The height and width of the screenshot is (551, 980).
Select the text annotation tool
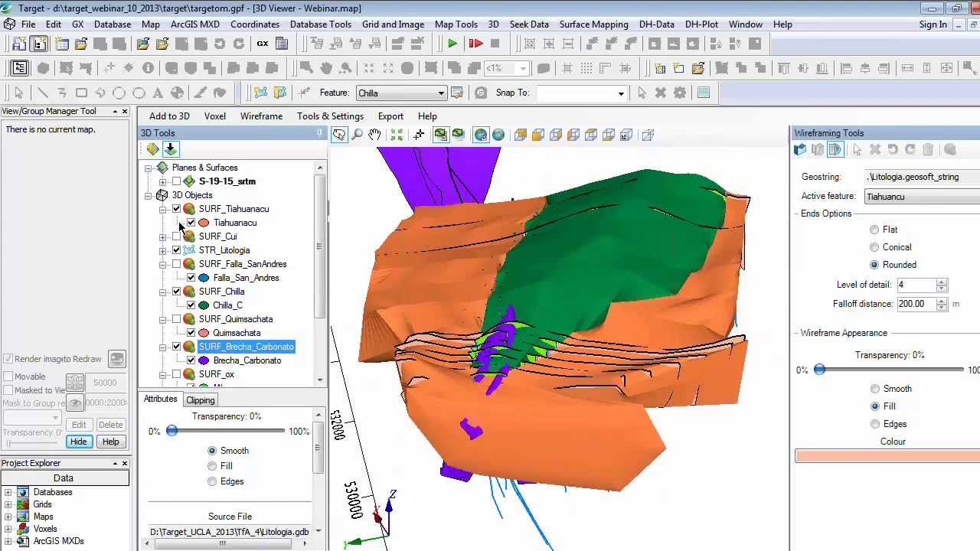158,93
